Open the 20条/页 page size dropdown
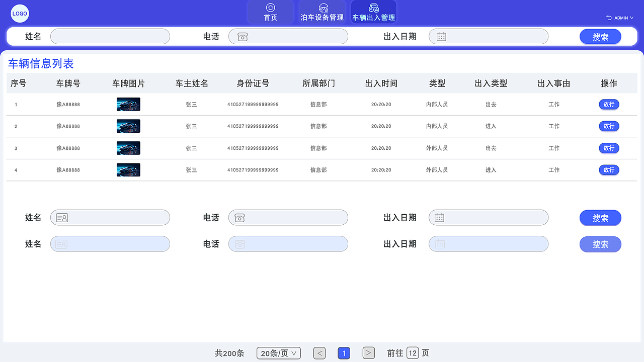 (x=278, y=353)
